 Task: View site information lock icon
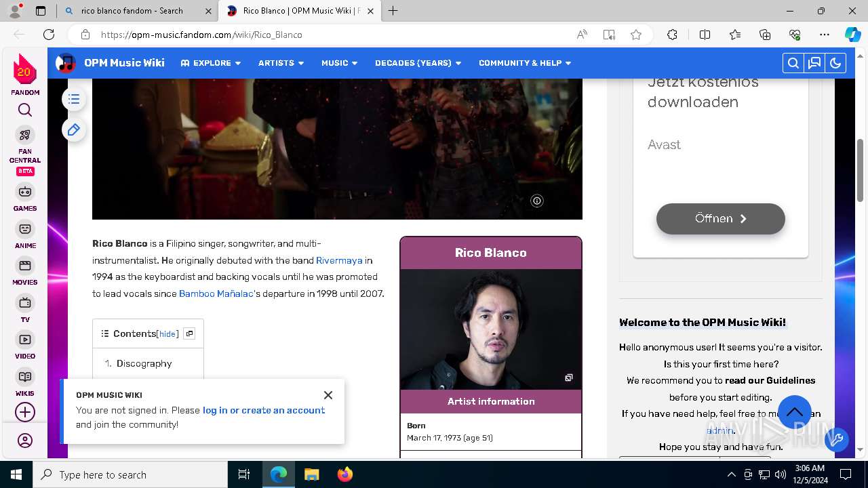tap(85, 35)
